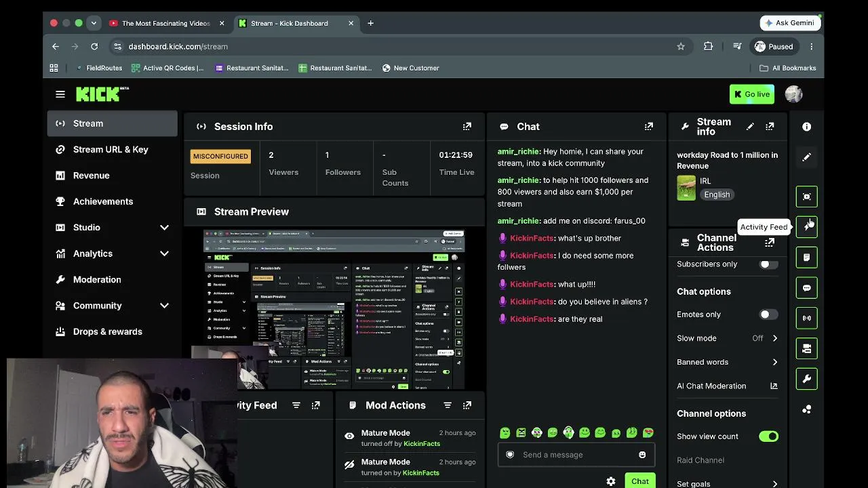
Task: Open the Mod Actions filter icon
Action: [x=448, y=405]
